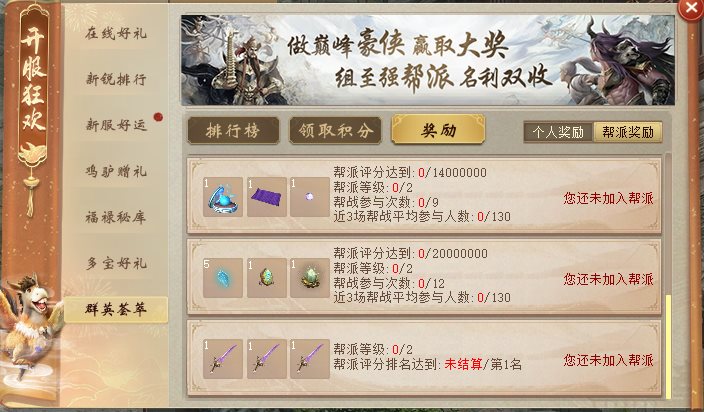Open the 领取积分 tab
This screenshot has height=412, width=704.
(335, 131)
